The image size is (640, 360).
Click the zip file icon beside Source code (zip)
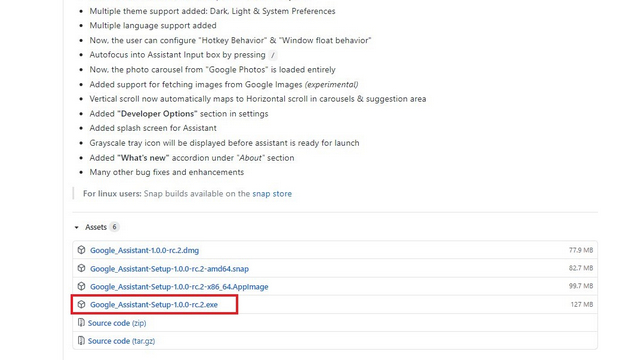(81, 322)
